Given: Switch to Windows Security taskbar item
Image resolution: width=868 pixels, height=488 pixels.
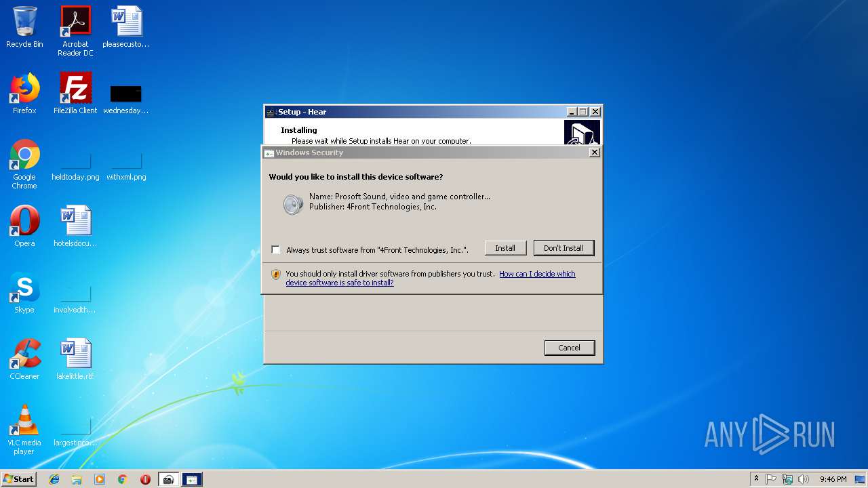Looking at the screenshot, I should [192, 479].
